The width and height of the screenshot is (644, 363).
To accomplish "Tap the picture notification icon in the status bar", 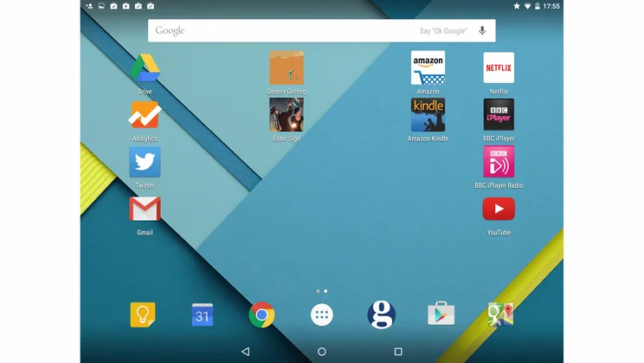I will click(x=101, y=6).
